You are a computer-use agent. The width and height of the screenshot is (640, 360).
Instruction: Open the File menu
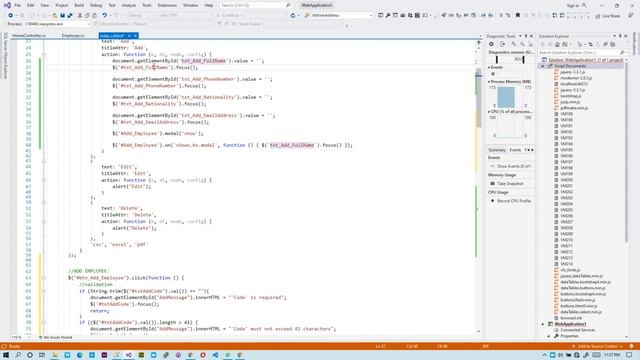click(18, 5)
